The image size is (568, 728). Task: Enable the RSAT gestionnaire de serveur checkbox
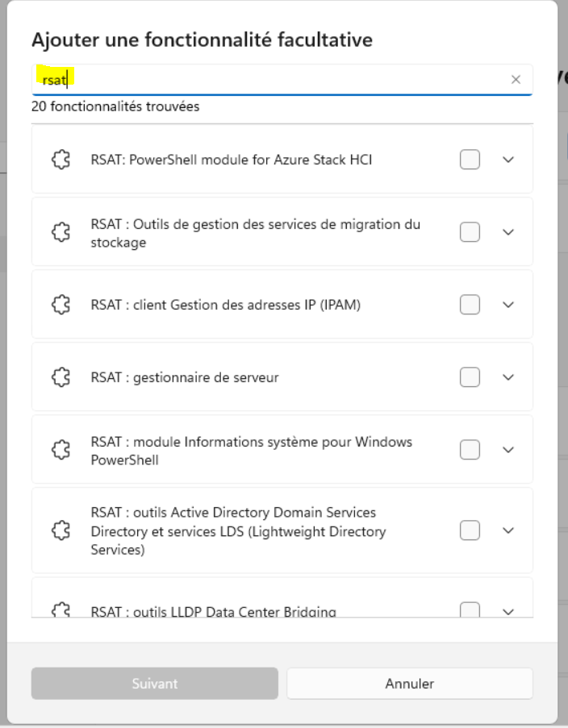pyautogui.click(x=470, y=377)
